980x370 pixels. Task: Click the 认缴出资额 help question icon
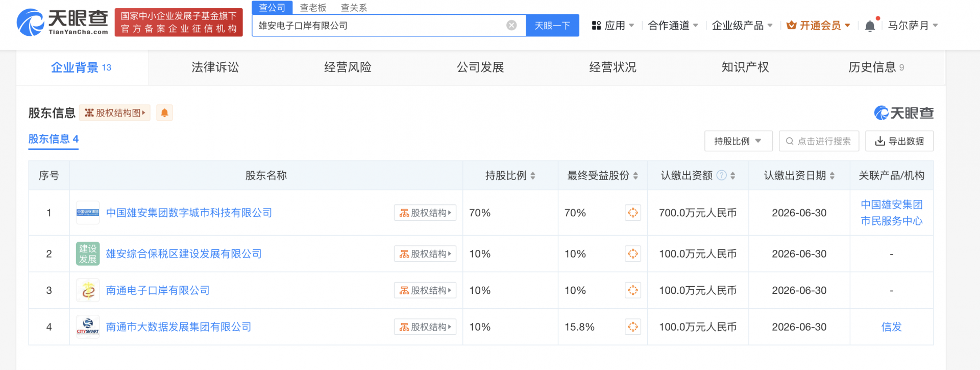721,176
